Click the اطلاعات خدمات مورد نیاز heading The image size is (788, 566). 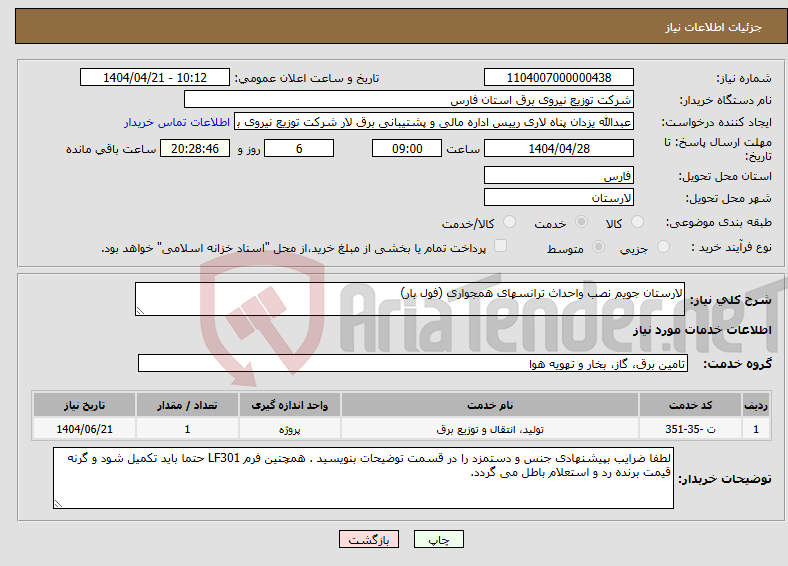(x=702, y=330)
